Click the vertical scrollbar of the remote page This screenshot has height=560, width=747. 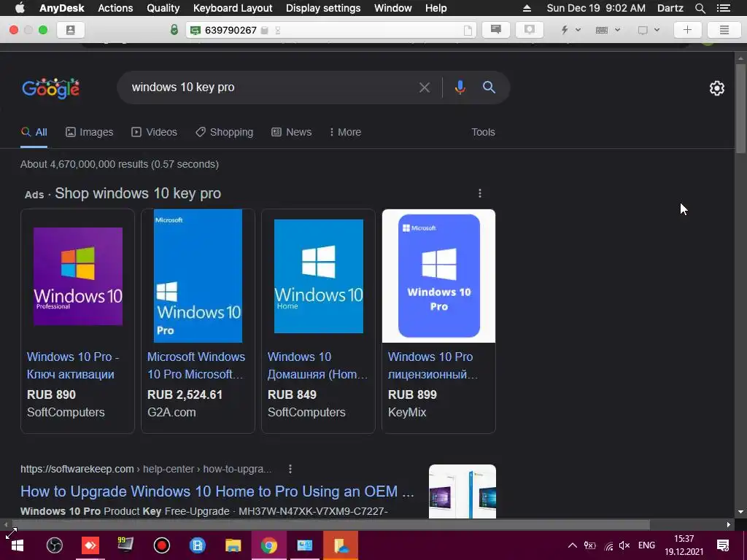[740, 109]
